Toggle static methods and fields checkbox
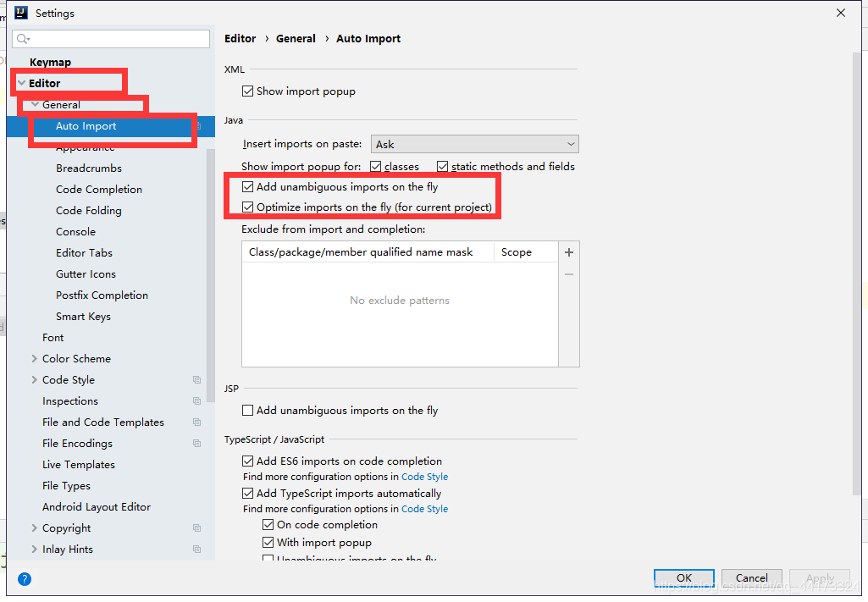Image resolution: width=868 pixels, height=602 pixels. pos(442,167)
